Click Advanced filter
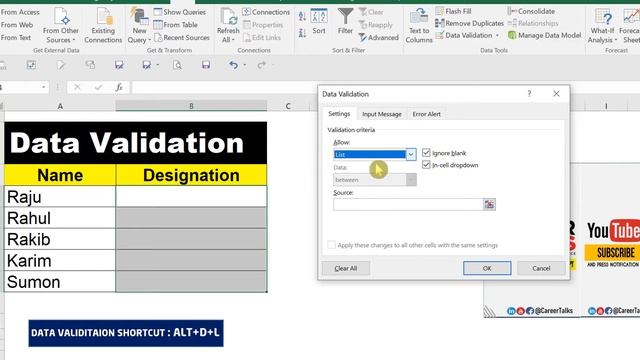The height and width of the screenshot is (360, 640). 379,38
